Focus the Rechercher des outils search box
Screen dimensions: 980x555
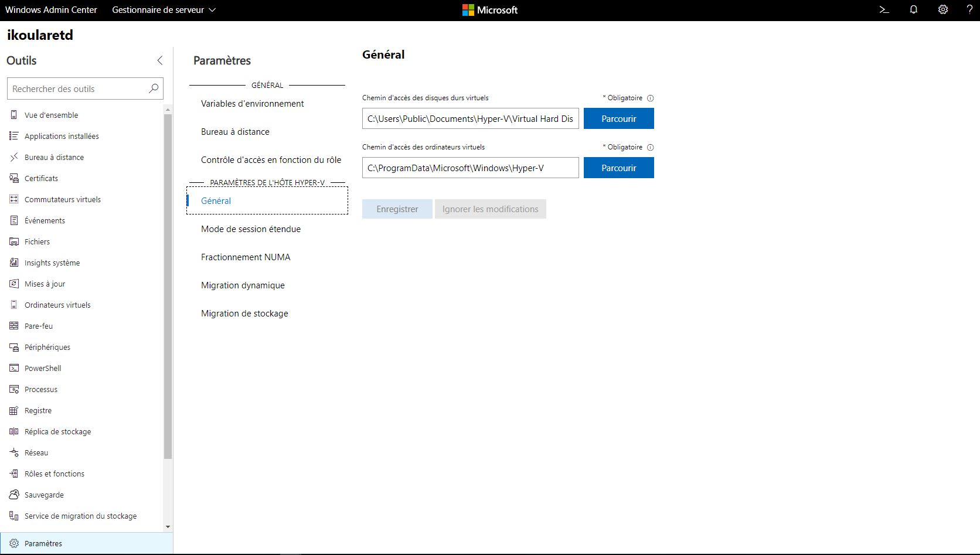tap(85, 88)
